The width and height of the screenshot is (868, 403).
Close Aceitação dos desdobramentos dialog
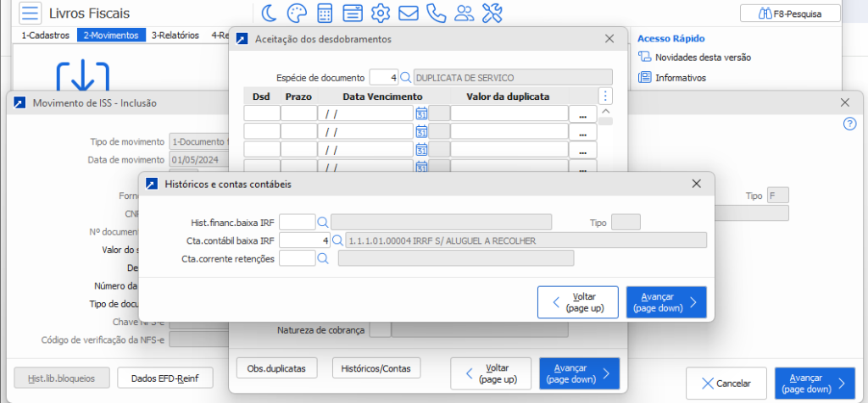[609, 39]
